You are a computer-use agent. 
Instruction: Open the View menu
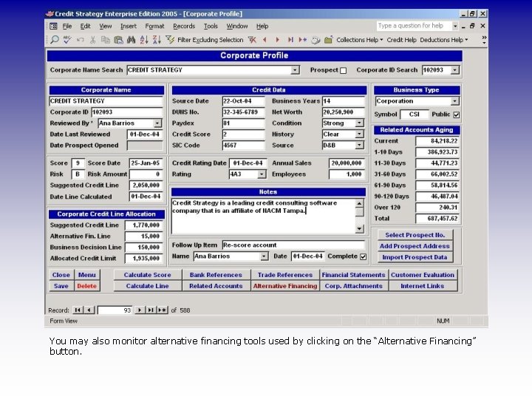click(x=105, y=26)
